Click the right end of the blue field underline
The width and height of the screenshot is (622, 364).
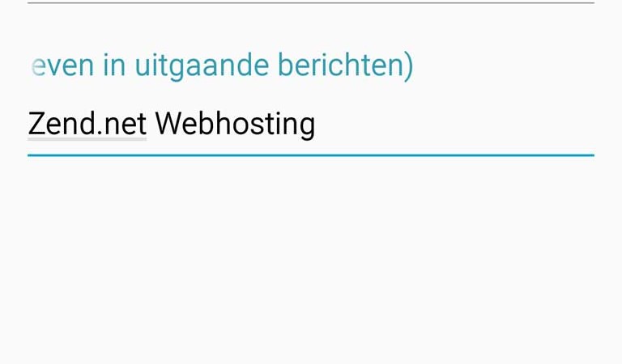pos(591,155)
